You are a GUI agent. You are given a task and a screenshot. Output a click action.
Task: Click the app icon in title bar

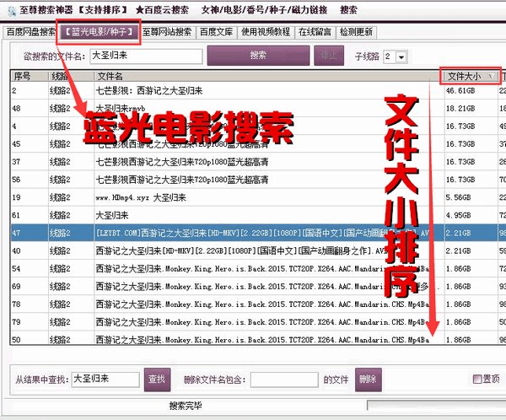12,11
